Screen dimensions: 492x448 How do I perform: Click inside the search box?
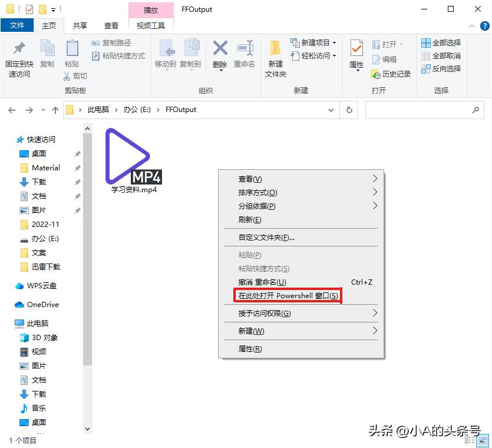pos(421,110)
